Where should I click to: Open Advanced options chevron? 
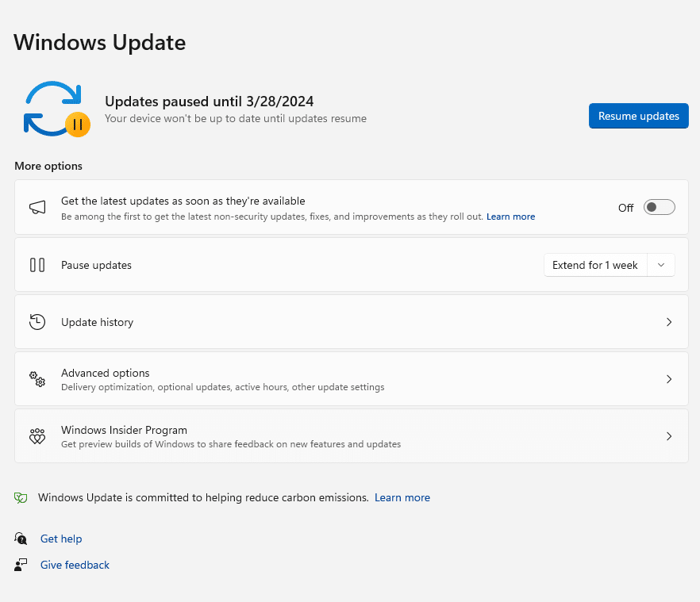point(669,379)
